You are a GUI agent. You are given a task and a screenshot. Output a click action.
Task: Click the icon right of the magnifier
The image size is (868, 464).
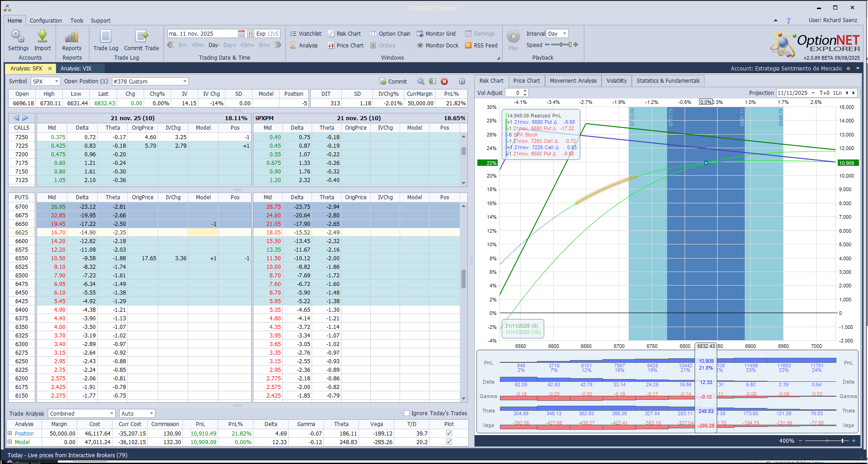tap(433, 81)
